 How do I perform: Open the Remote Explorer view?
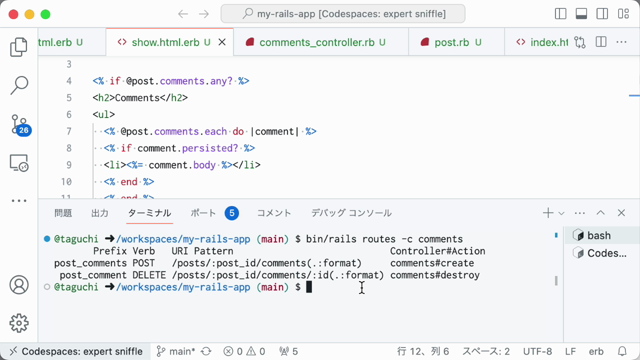[19, 163]
